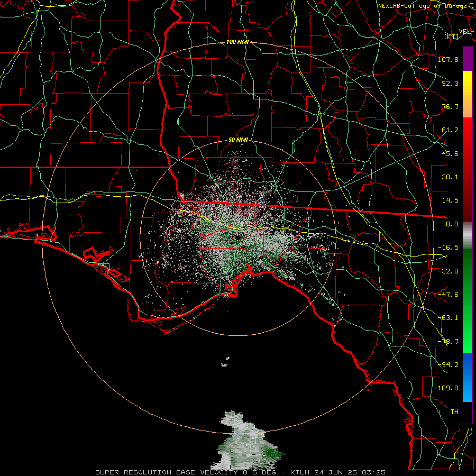
Task: Click the 76.7 velocity scale value
Action: [x=450, y=106]
